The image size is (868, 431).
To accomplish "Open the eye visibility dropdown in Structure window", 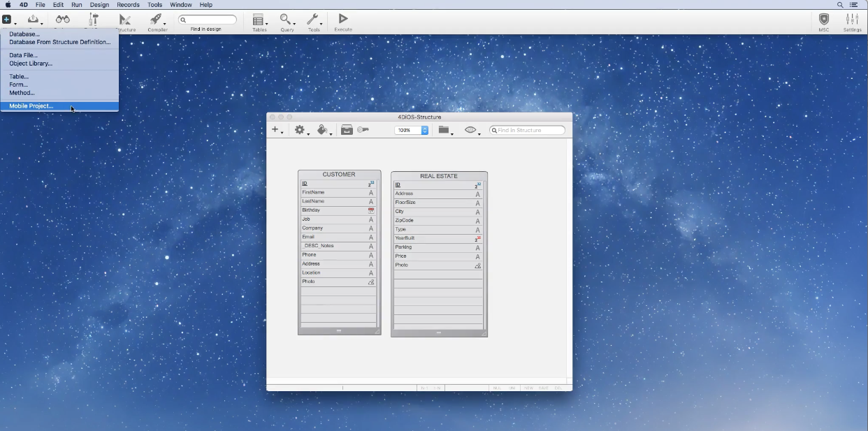I will [x=472, y=130].
